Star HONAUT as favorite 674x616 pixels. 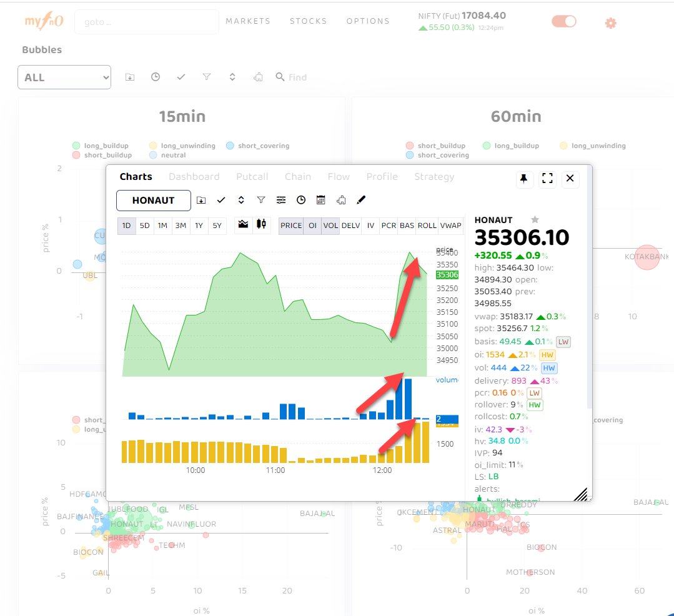tap(535, 220)
